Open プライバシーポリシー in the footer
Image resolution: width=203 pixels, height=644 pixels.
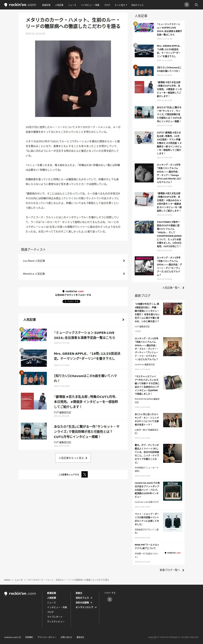click(x=47, y=637)
